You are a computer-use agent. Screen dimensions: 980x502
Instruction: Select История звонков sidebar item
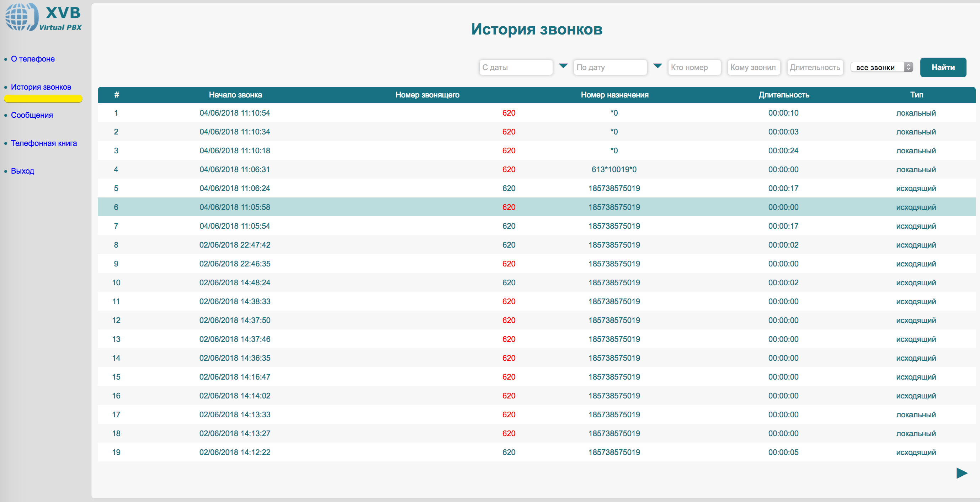click(41, 87)
